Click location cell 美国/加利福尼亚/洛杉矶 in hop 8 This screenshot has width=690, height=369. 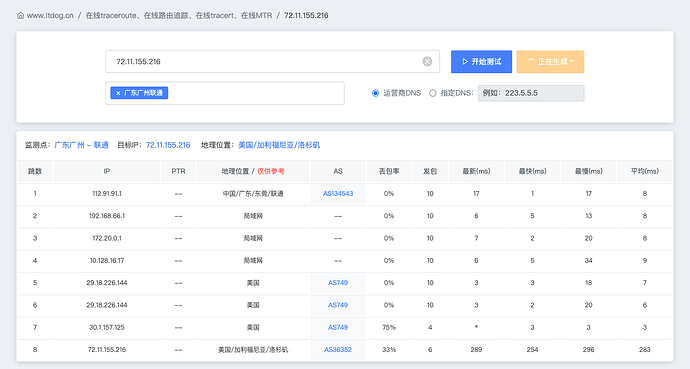pyautogui.click(x=253, y=350)
